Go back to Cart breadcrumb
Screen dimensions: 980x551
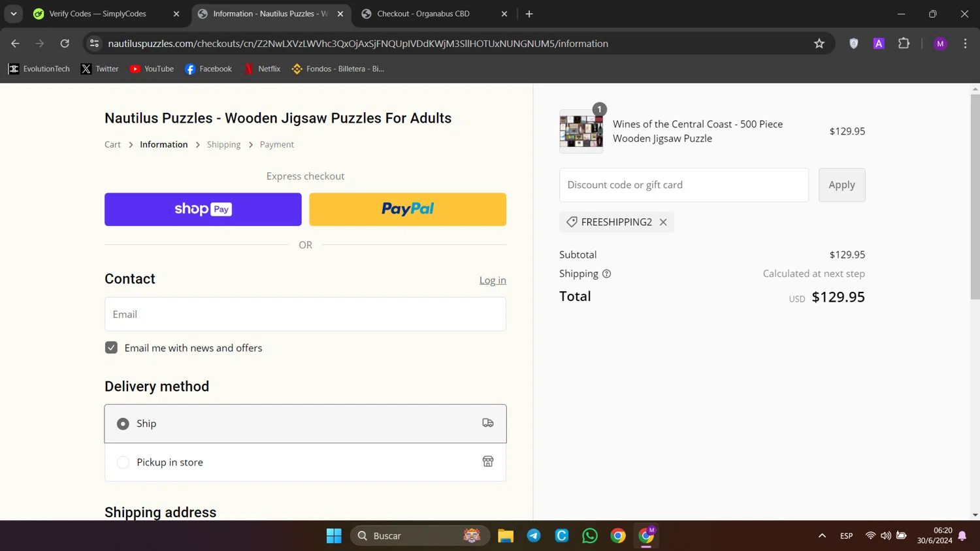(x=112, y=144)
